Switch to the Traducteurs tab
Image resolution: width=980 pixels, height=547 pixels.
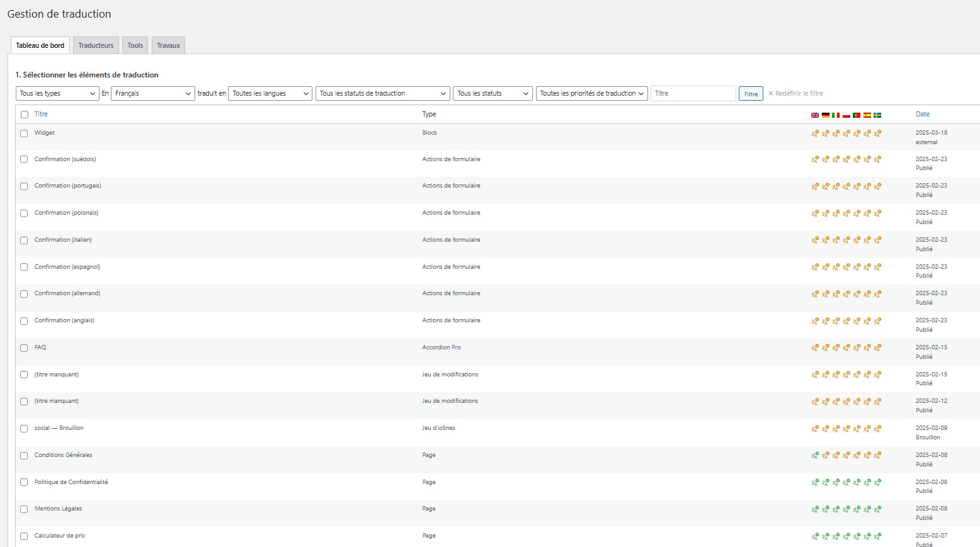pyautogui.click(x=96, y=45)
